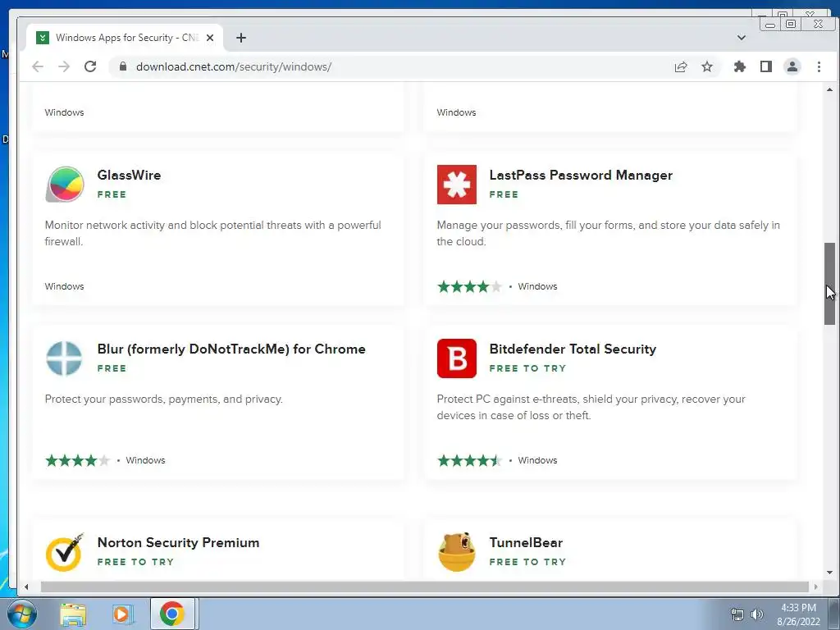Click the vertical scrollbar thumb

(x=830, y=283)
